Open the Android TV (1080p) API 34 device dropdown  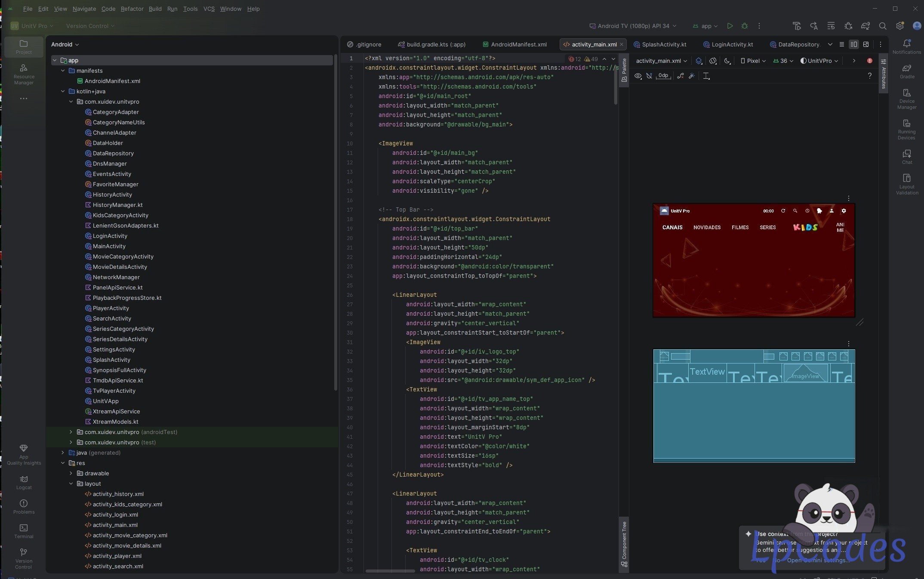(x=633, y=26)
